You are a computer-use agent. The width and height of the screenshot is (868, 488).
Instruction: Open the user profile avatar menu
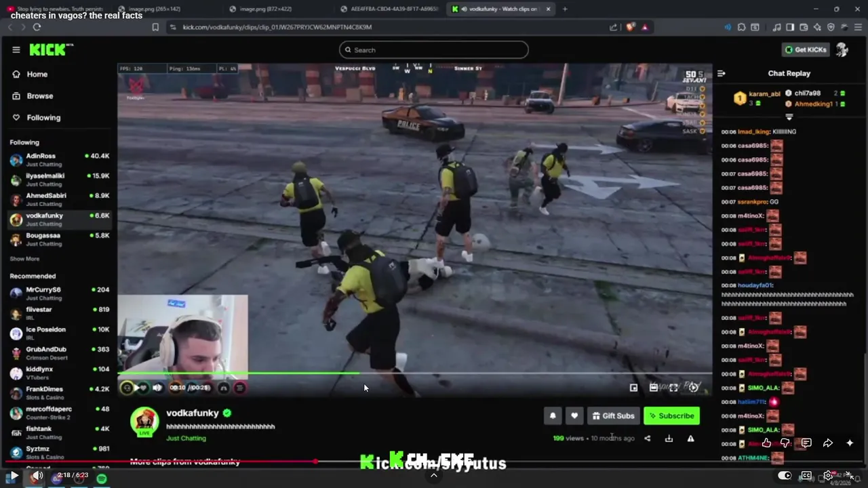842,49
